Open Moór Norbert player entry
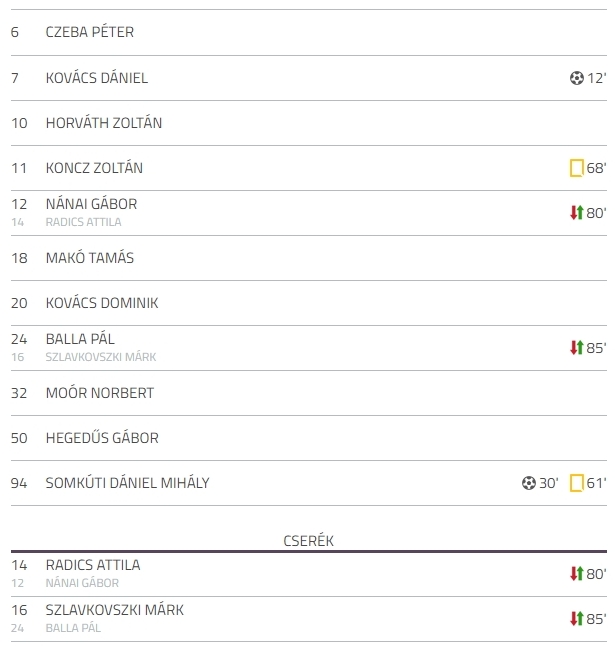 point(99,393)
